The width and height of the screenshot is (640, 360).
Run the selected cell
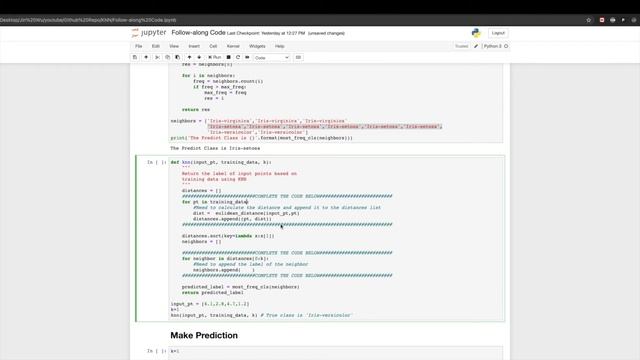point(215,58)
